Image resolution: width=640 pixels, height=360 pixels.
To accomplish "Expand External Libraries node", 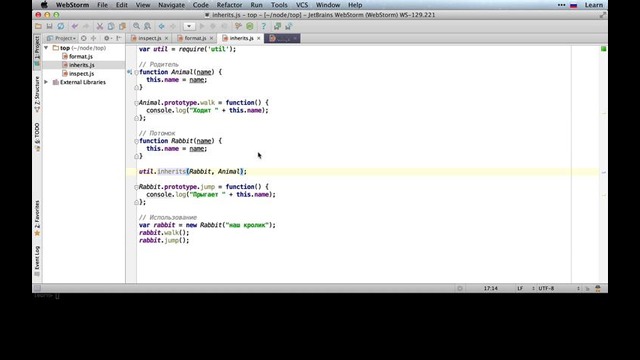I will (x=46, y=82).
